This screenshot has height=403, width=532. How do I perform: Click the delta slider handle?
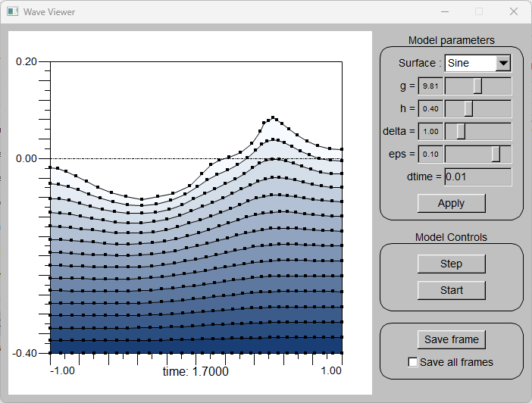[x=461, y=132]
